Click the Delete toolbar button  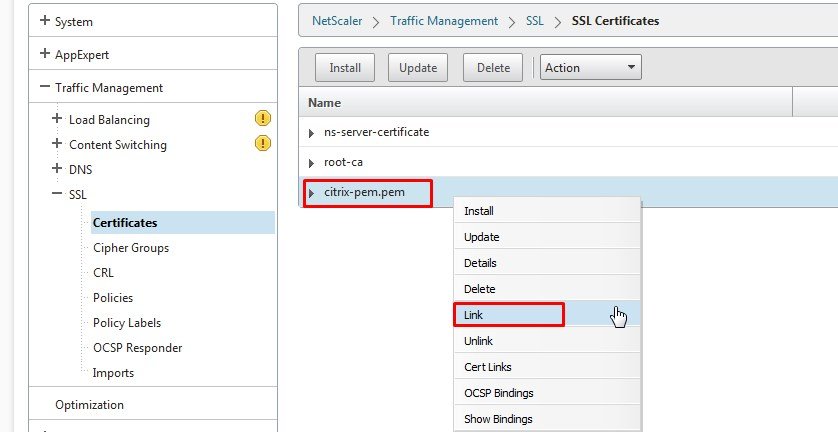click(x=493, y=68)
